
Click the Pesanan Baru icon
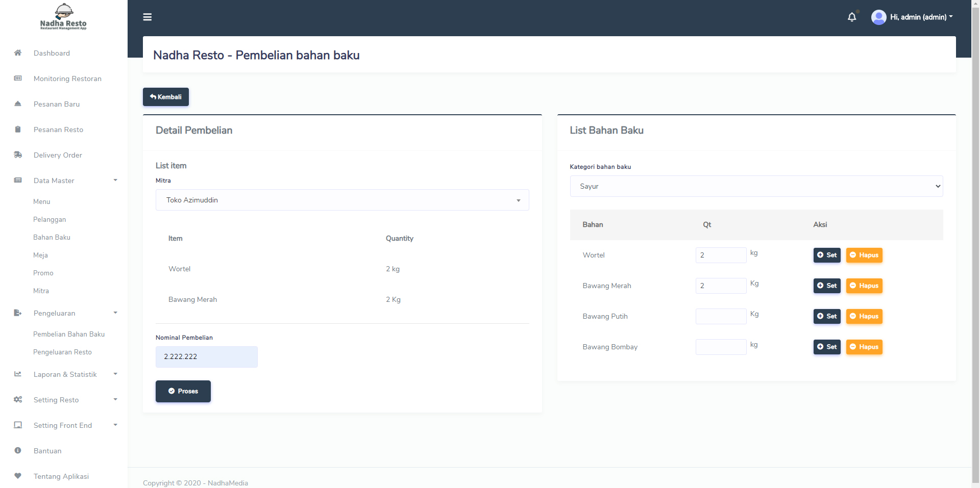click(18, 104)
